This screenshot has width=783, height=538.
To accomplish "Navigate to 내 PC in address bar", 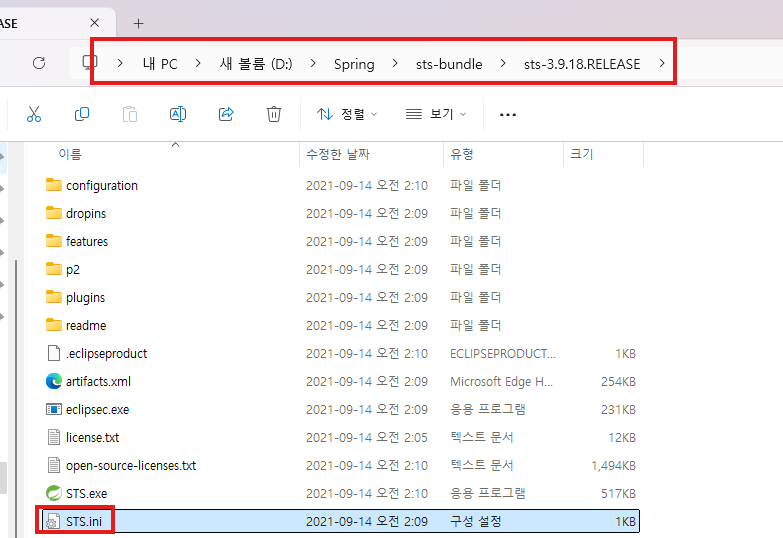I will click(160, 64).
